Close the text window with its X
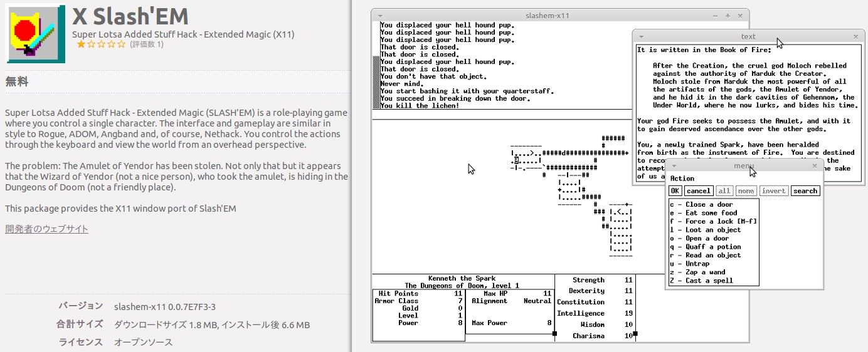The height and width of the screenshot is (352, 868). 855,36
